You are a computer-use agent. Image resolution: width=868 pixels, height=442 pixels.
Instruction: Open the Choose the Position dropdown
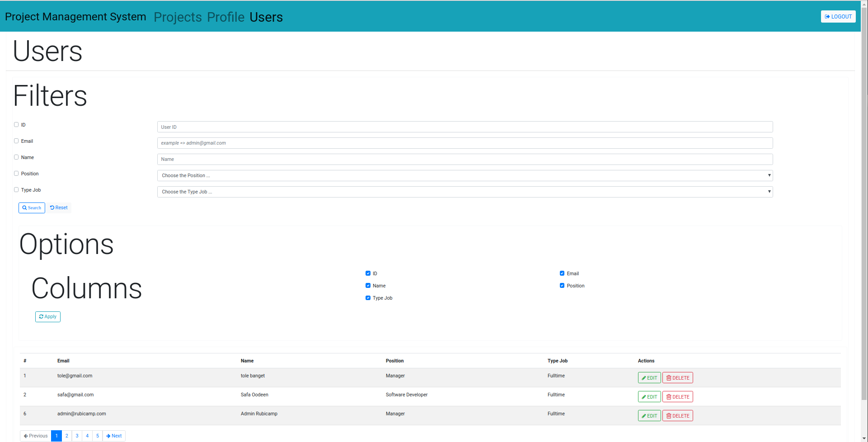tap(464, 175)
